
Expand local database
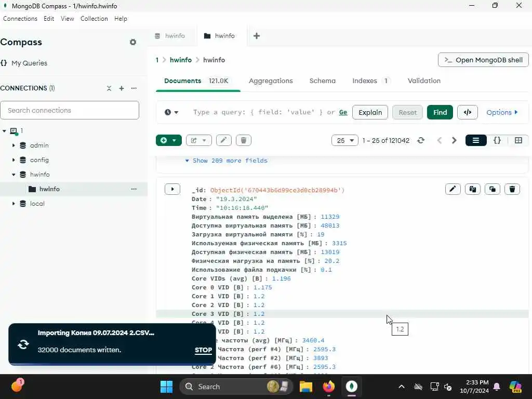click(x=14, y=204)
